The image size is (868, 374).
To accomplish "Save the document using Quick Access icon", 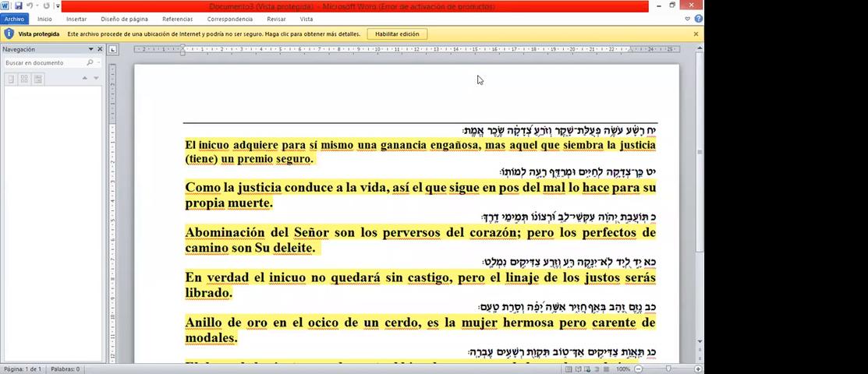I will coord(18,6).
